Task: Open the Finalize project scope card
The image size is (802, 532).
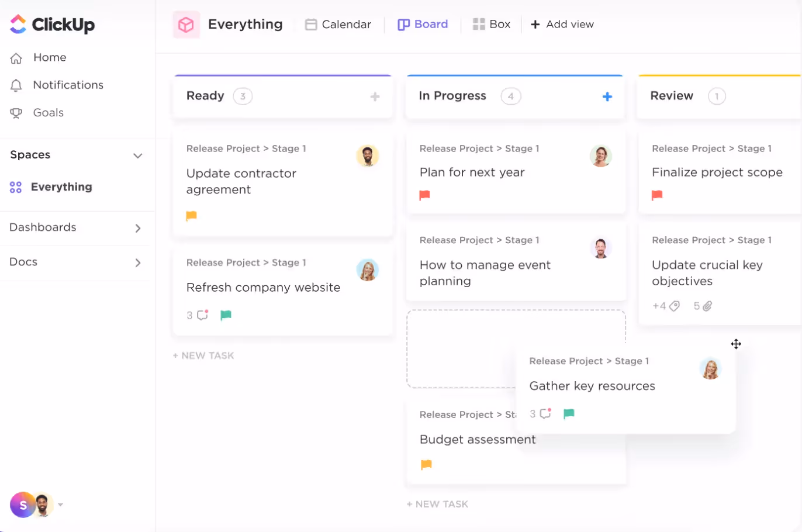Action: tap(720, 172)
